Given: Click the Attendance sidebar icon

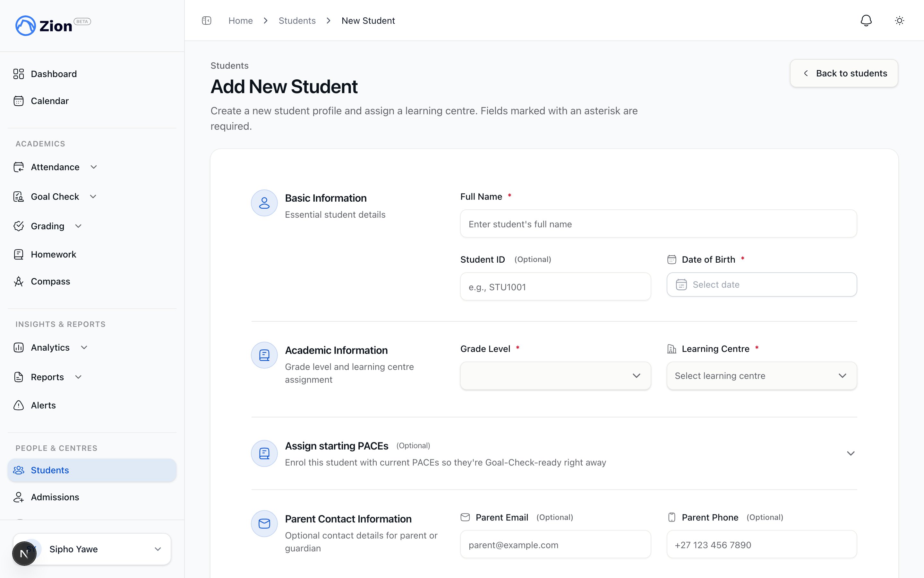Looking at the screenshot, I should click(x=18, y=167).
